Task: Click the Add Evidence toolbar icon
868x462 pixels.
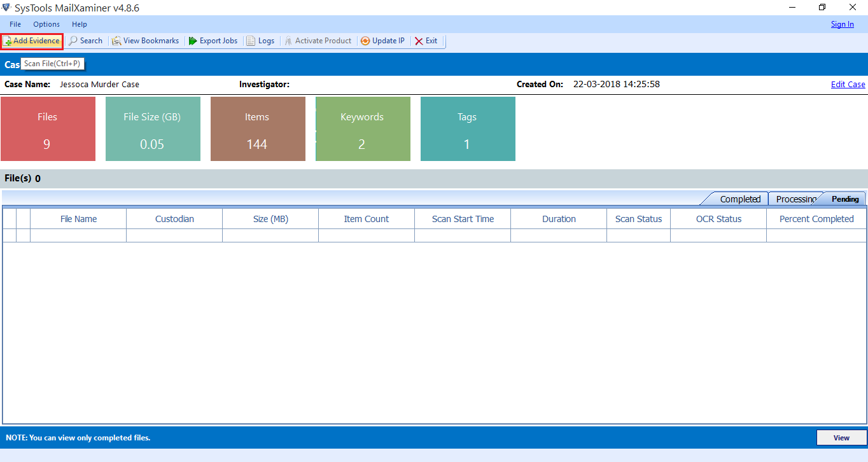Action: point(8,41)
